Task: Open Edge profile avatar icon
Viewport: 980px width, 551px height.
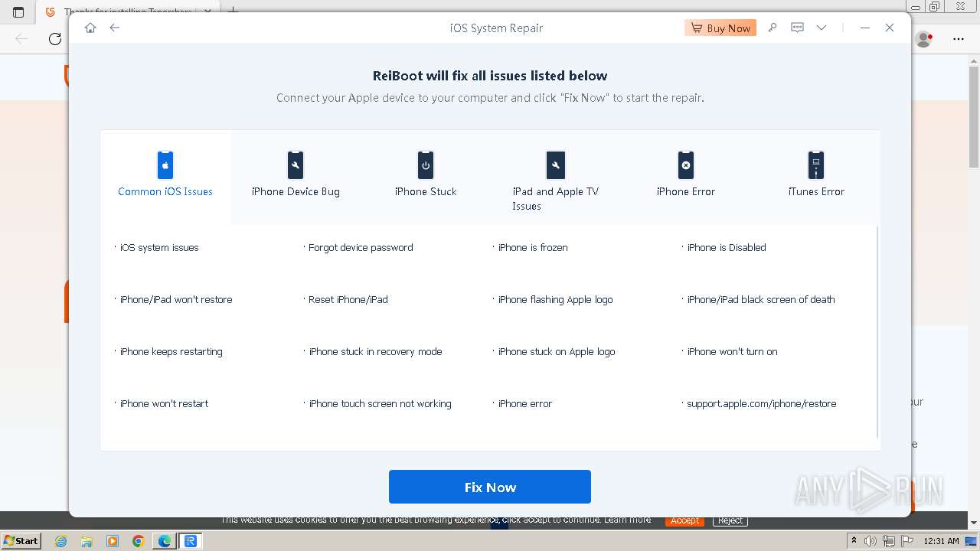Action: pos(925,39)
